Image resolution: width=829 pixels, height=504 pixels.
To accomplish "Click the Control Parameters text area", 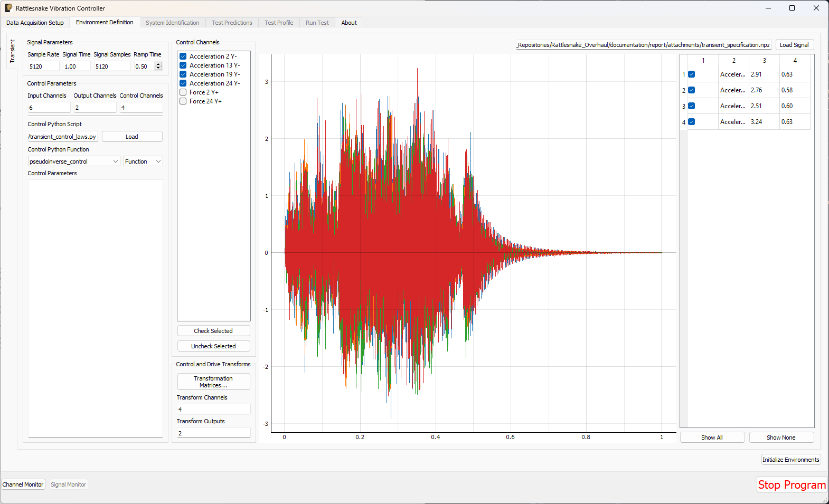I will click(96, 309).
